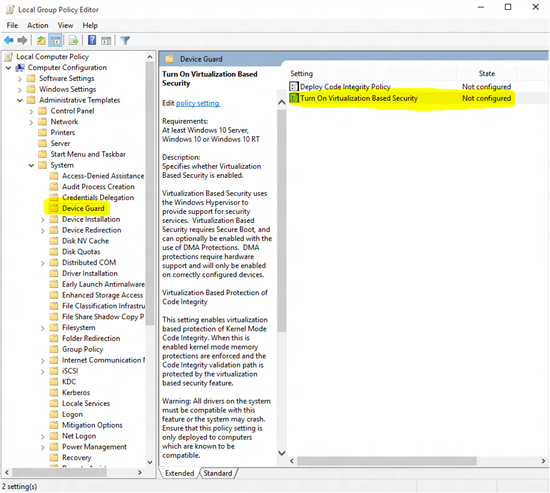The height and width of the screenshot is (493, 550).
Task: Click the Filter funnel toolbar icon
Action: [x=125, y=41]
